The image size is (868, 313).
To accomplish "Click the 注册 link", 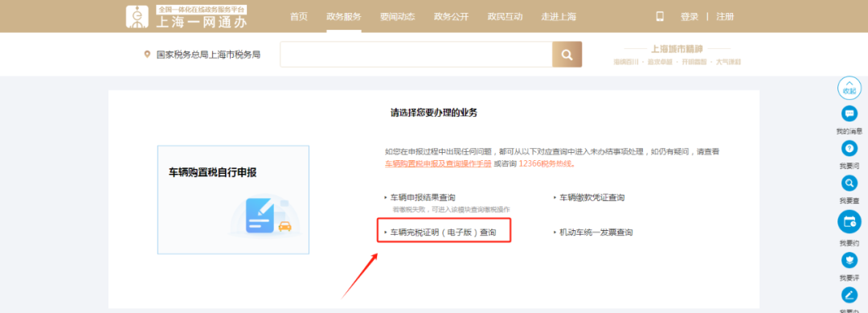I will (725, 17).
